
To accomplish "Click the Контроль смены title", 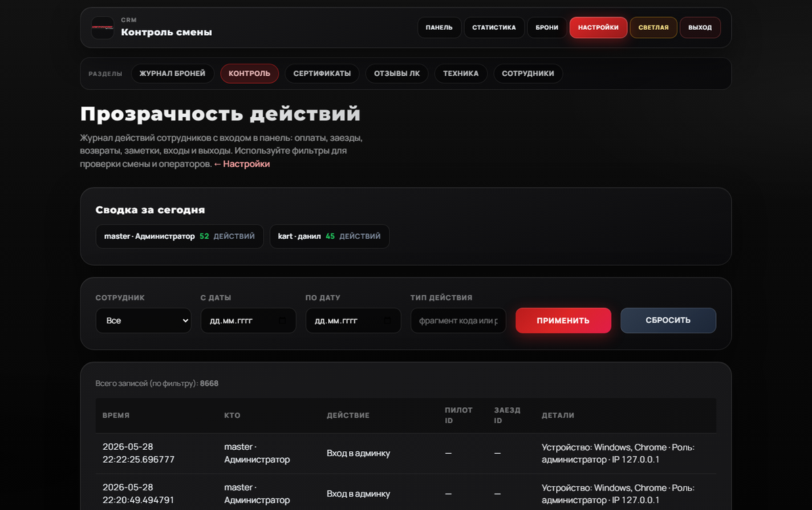I will pyautogui.click(x=166, y=32).
